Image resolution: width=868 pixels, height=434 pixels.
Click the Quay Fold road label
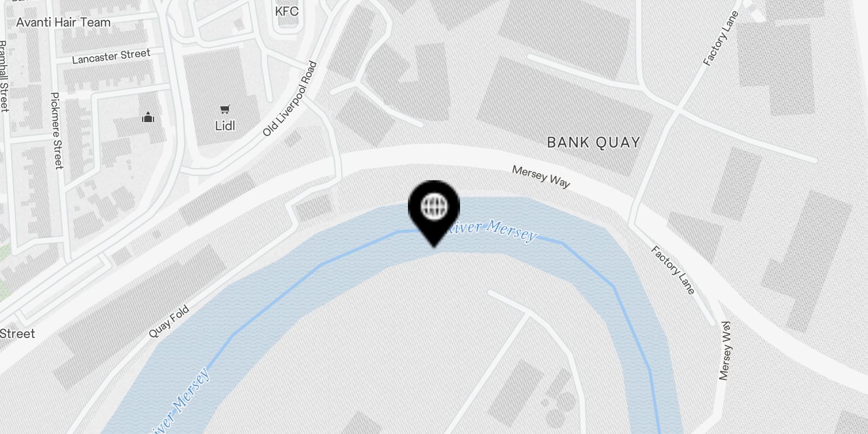pos(169,321)
